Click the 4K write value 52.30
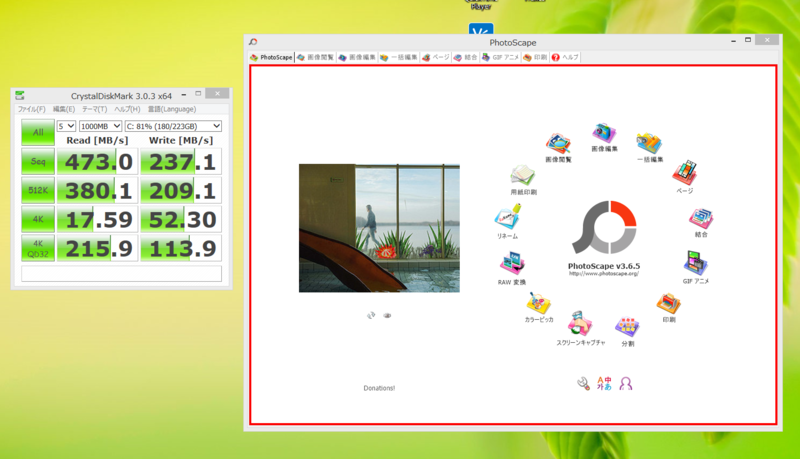800x459 pixels. point(181,219)
